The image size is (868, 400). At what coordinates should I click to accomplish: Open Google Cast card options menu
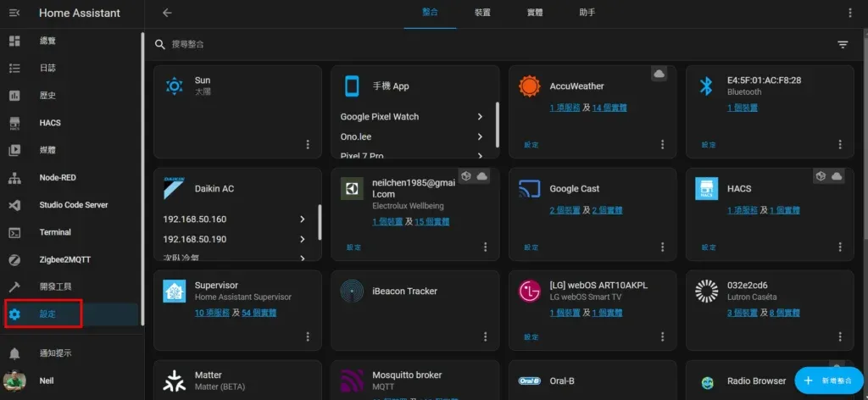[x=662, y=247]
